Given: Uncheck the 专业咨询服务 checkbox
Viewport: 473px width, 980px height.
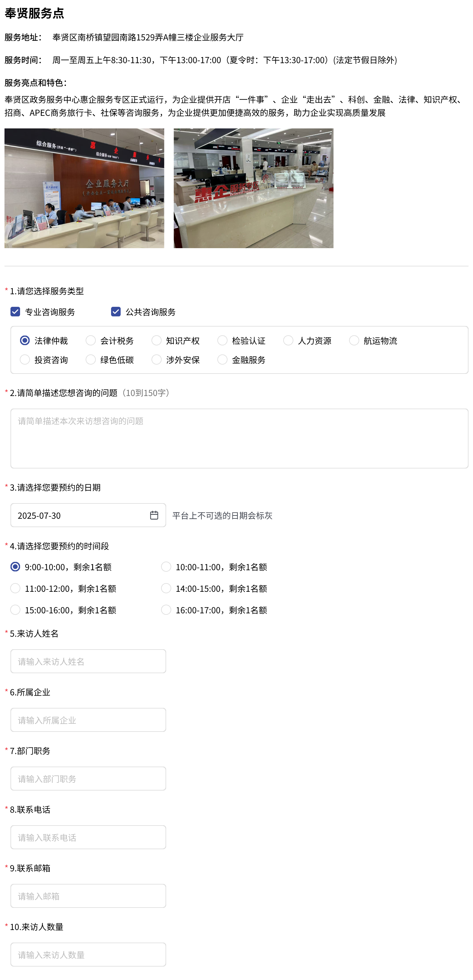Looking at the screenshot, I should pyautogui.click(x=15, y=312).
